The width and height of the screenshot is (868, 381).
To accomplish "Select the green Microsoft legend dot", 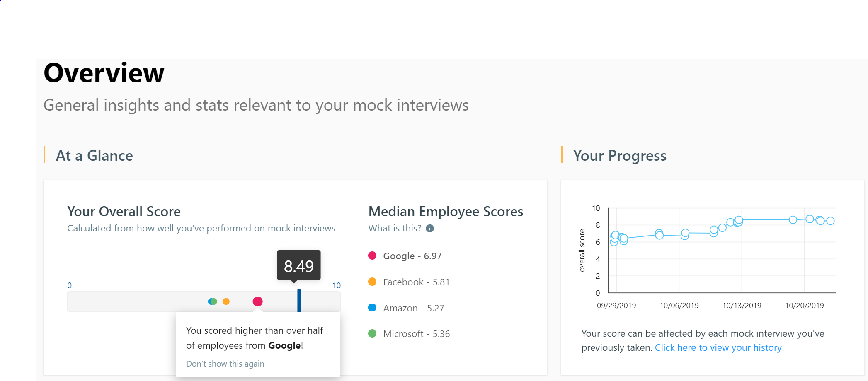I will tap(372, 333).
